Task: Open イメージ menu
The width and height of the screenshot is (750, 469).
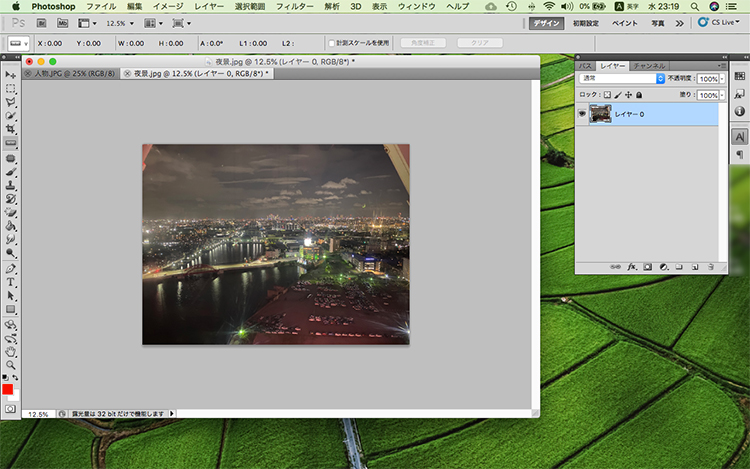Action: 168,7
